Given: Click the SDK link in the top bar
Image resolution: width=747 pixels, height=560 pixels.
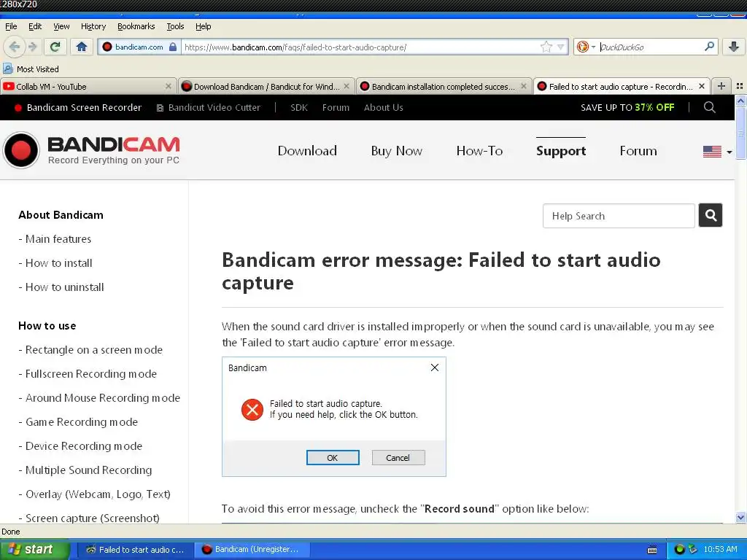Looking at the screenshot, I should 298,108.
